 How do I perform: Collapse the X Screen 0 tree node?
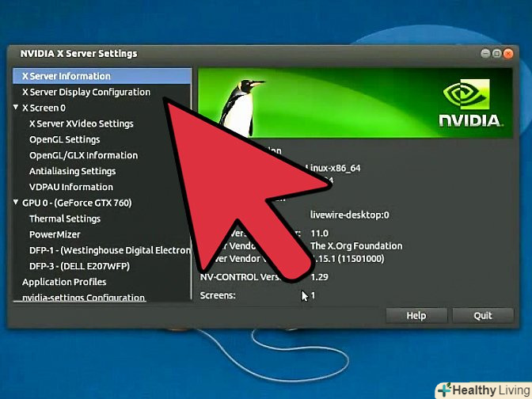pos(16,107)
